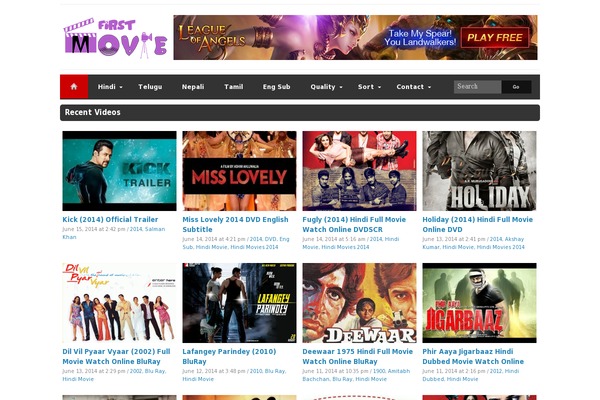Open the Eng Sub menu item
The image size is (600, 400).
point(276,87)
